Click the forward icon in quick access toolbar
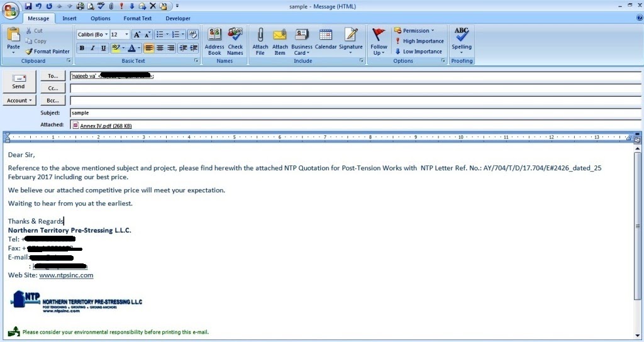 pos(142,6)
